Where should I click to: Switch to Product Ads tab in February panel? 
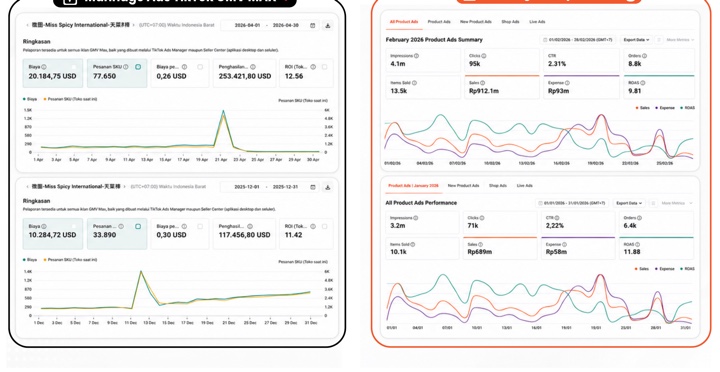coord(439,22)
